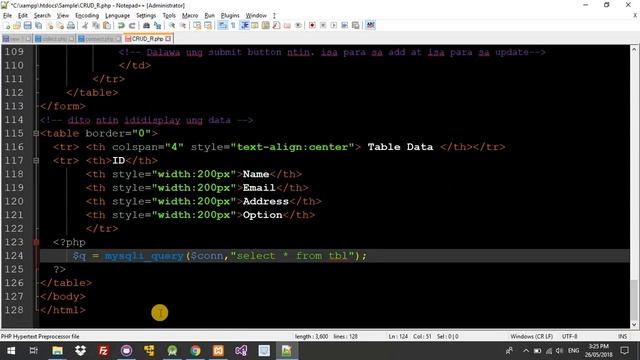Toggle Word wrap toolbar button

pos(222,25)
